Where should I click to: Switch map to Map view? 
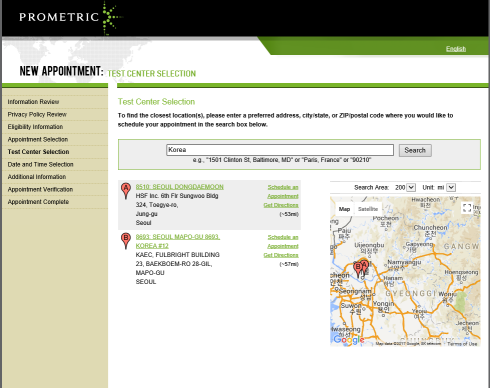tap(344, 209)
